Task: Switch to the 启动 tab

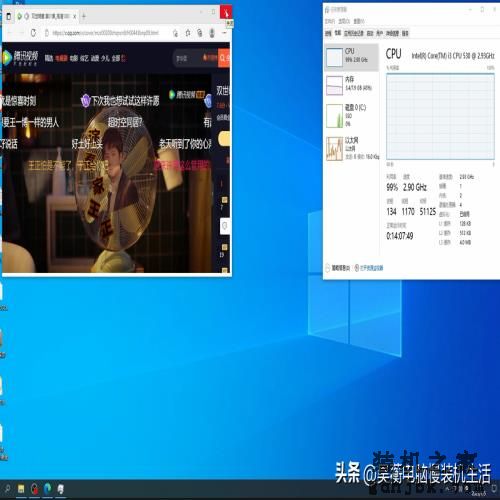Action: pyautogui.click(x=370, y=33)
